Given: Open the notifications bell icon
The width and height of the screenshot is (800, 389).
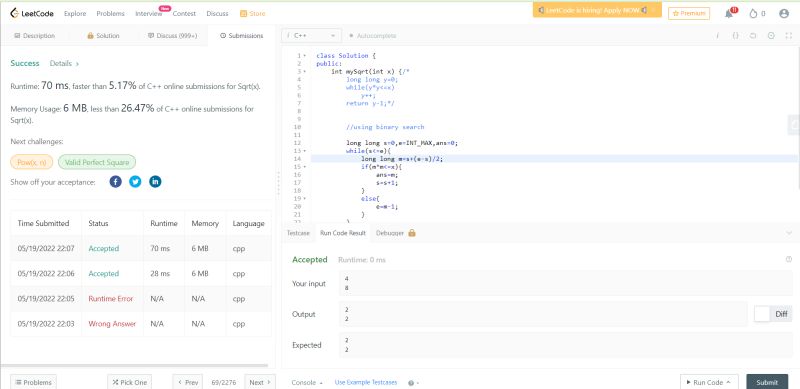Looking at the screenshot, I should [x=729, y=14].
